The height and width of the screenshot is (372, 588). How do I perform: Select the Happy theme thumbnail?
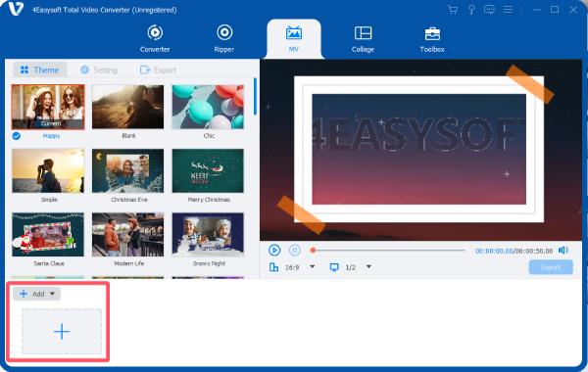pyautogui.click(x=48, y=107)
